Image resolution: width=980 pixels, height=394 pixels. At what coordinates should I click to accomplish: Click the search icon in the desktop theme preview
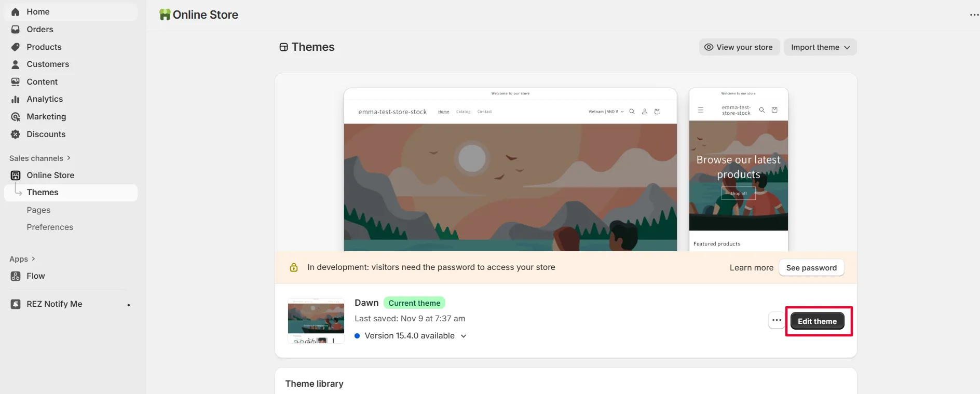click(632, 112)
